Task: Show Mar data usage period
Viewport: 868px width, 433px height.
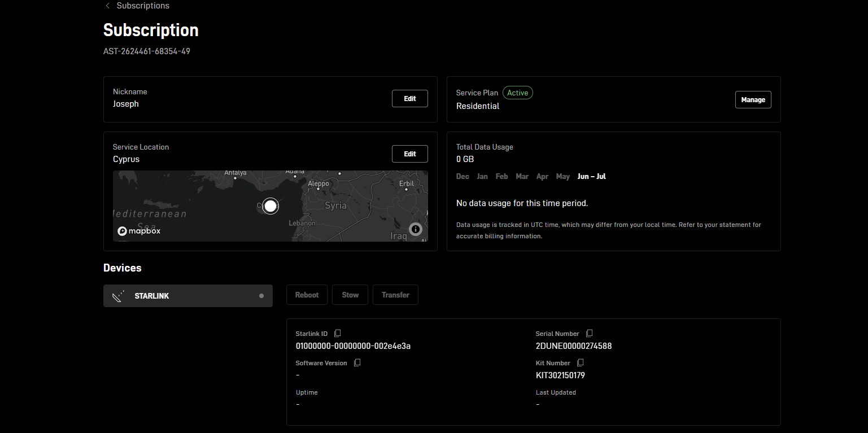Action: (522, 177)
